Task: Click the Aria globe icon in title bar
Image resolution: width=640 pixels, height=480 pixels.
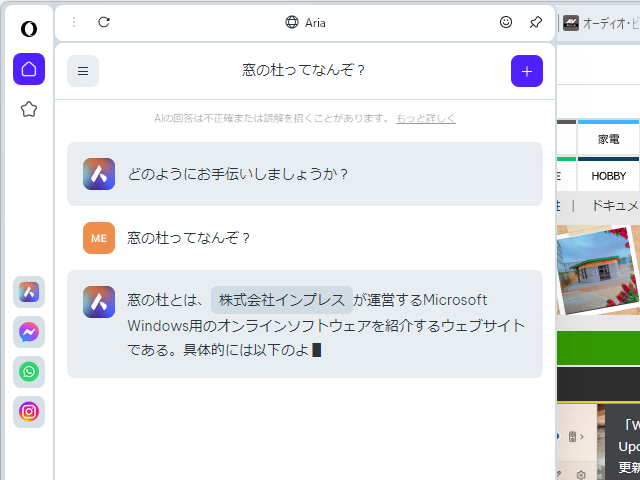Action: 292,22
